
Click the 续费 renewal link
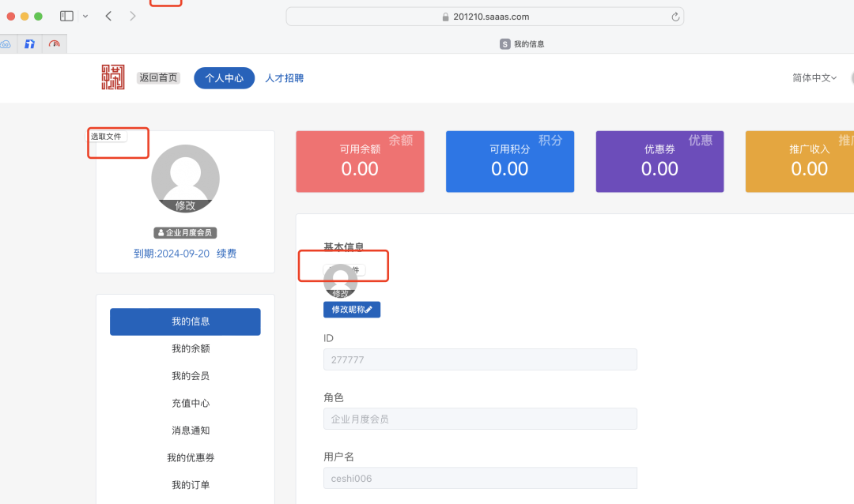click(x=226, y=254)
